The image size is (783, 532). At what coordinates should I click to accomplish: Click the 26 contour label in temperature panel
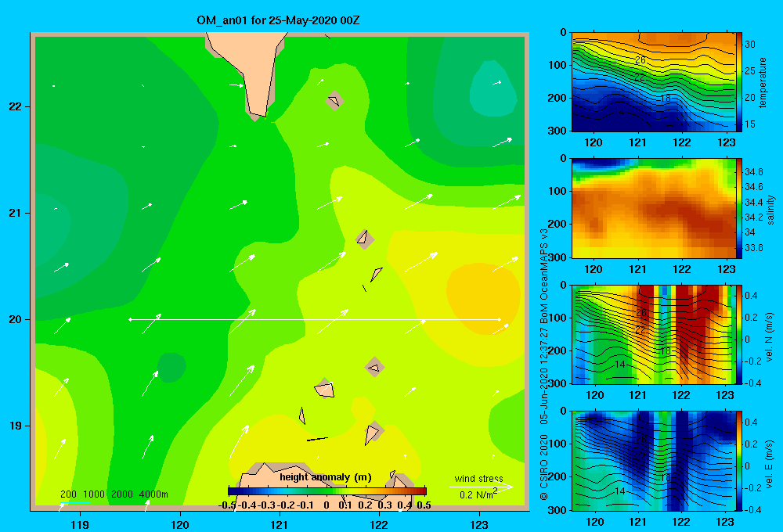point(640,60)
